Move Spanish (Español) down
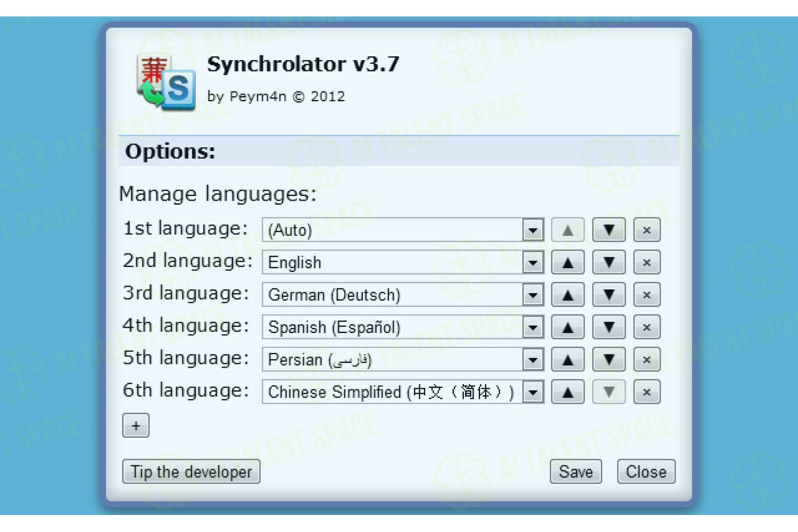 [x=609, y=328]
